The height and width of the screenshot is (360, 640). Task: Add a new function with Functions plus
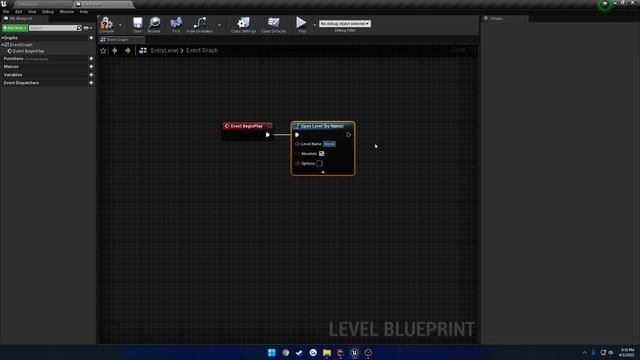pos(91,58)
